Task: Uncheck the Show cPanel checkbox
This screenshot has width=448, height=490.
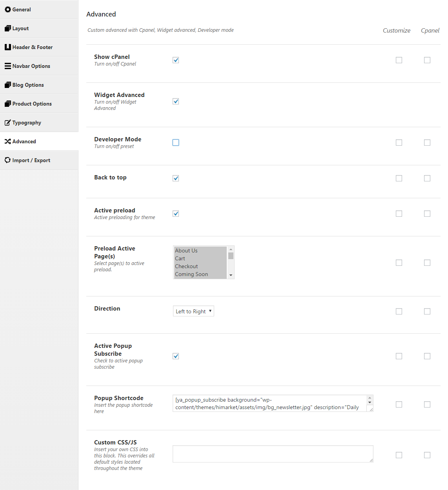Action: (x=176, y=60)
